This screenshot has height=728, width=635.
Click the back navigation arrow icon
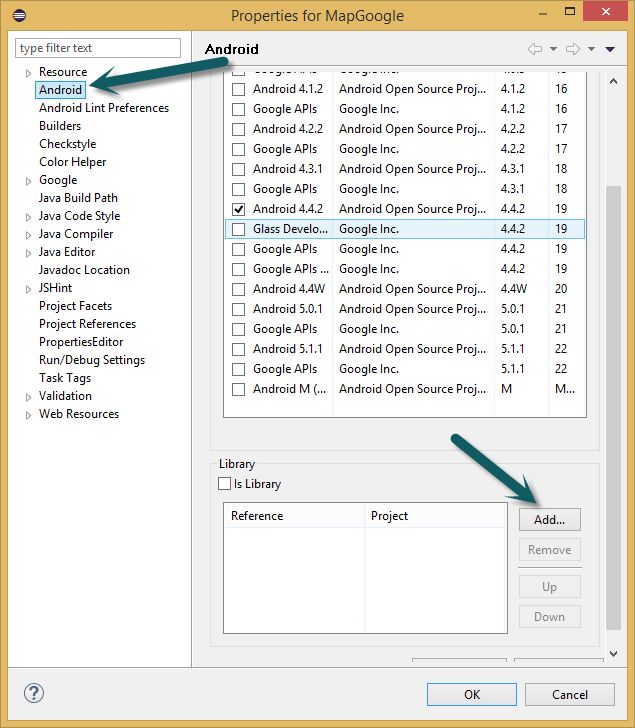click(535, 49)
